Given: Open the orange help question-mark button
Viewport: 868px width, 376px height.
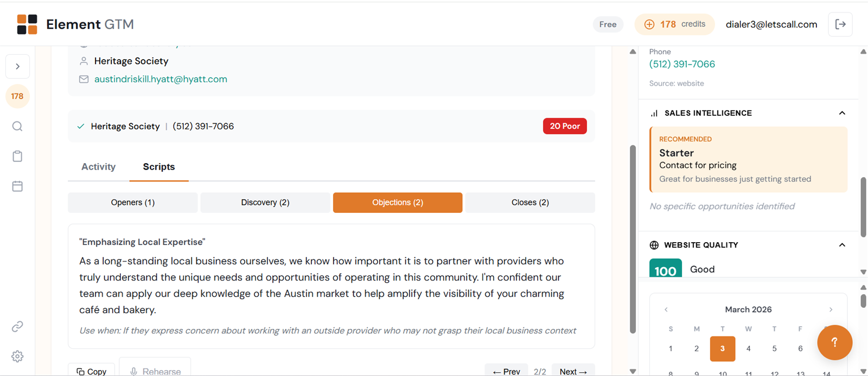Looking at the screenshot, I should 834,342.
